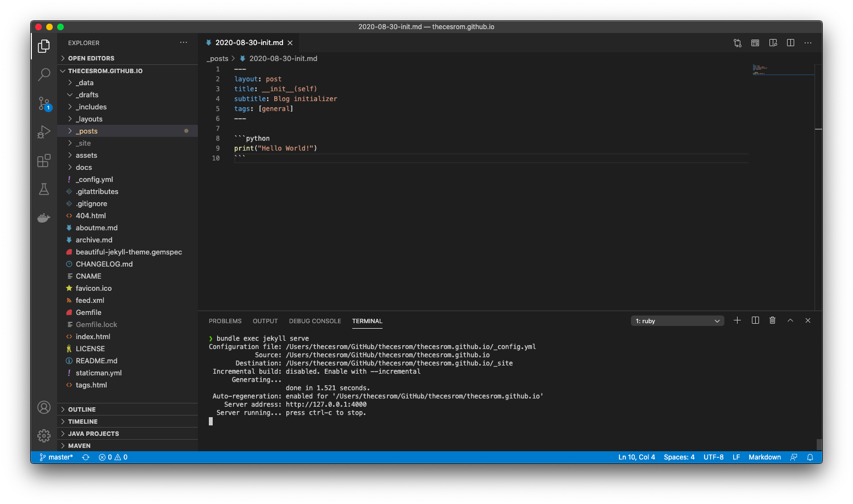853x504 pixels.
Task: Change encoding via UTF-8
Action: [x=713, y=457]
